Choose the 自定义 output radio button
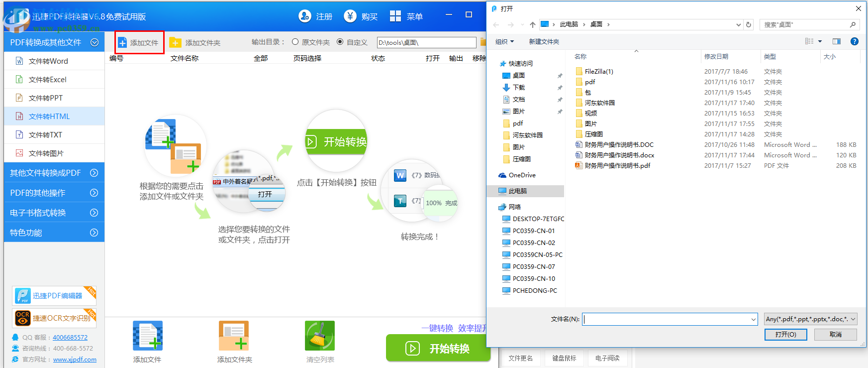 point(340,42)
